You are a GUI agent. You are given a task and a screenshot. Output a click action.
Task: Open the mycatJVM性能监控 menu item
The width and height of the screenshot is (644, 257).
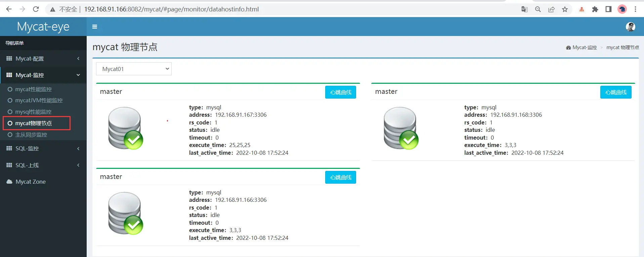point(39,100)
